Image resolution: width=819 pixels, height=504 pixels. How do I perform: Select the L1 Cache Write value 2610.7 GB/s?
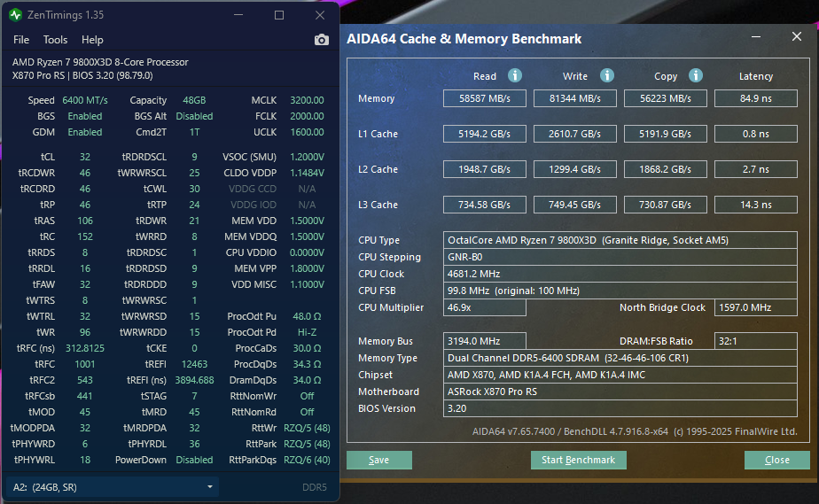[x=575, y=134]
